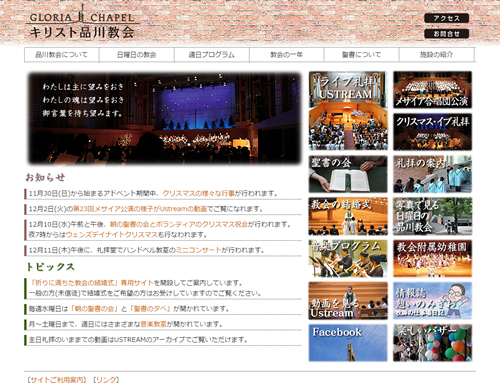The height and width of the screenshot is (383, 500).
Task: Open the 動画を見る Ustream tile
Action: click(348, 301)
